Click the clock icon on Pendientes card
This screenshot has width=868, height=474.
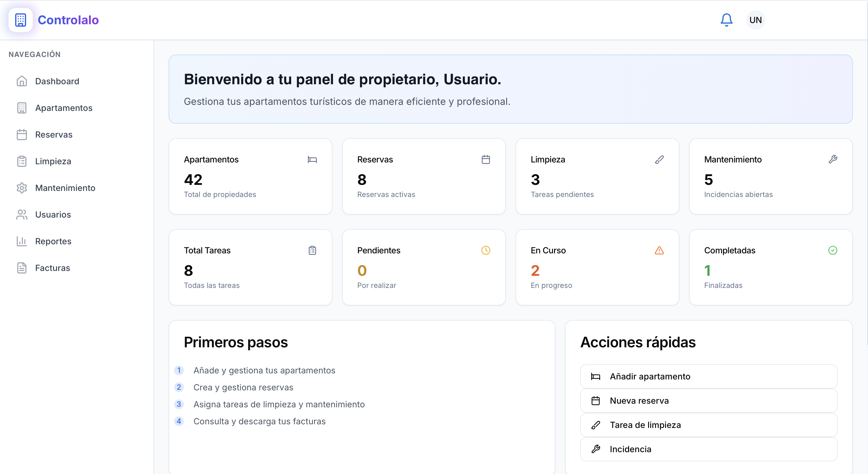(x=486, y=250)
